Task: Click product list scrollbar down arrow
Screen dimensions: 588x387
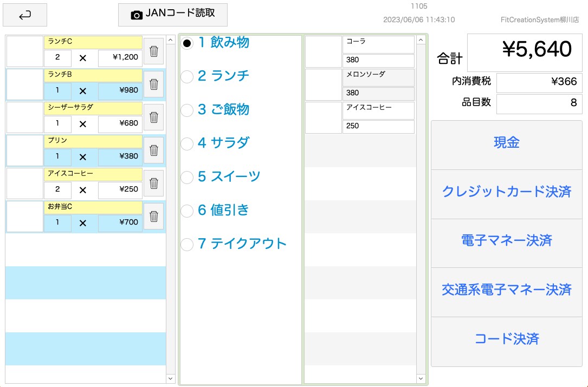Action: click(421, 379)
